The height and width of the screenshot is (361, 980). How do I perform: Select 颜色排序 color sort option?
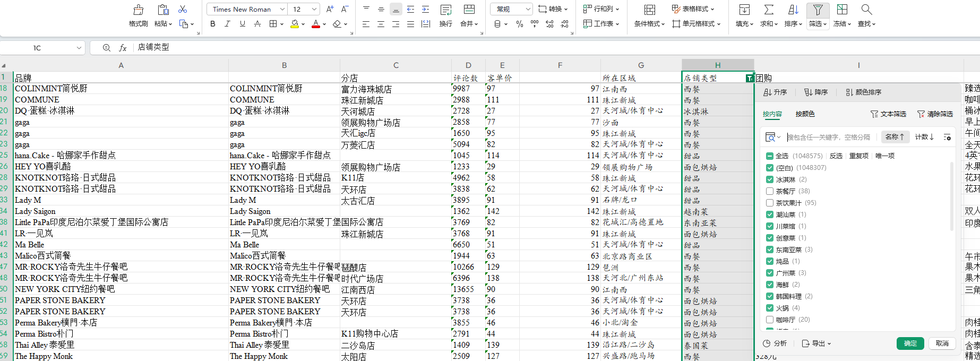(863, 92)
